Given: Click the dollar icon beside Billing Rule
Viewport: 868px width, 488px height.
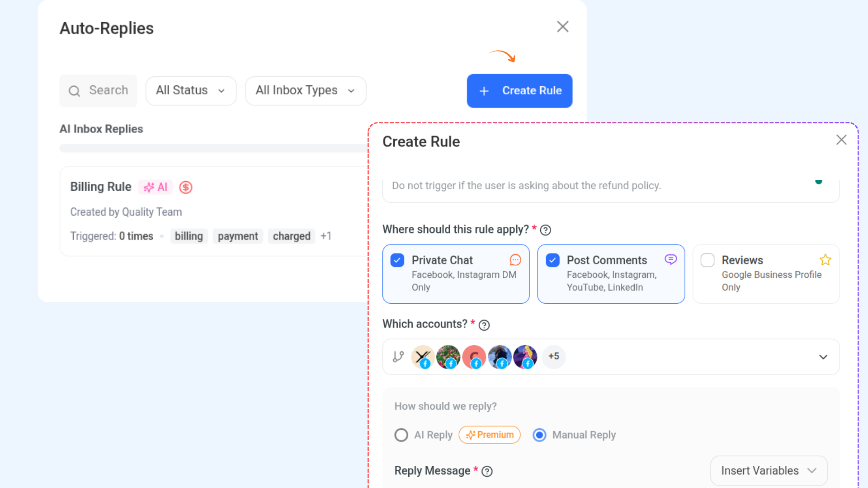Looking at the screenshot, I should coord(185,187).
